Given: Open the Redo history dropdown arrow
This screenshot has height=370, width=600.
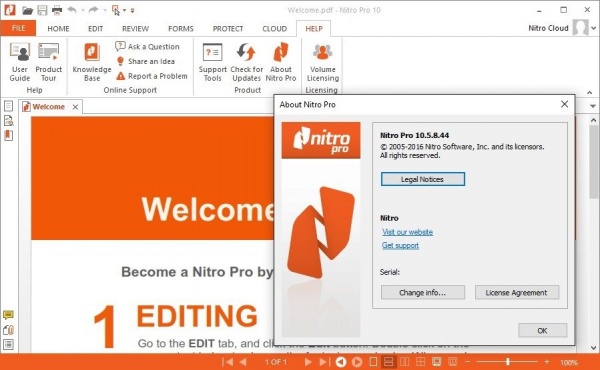Looking at the screenshot, I should 104,10.
